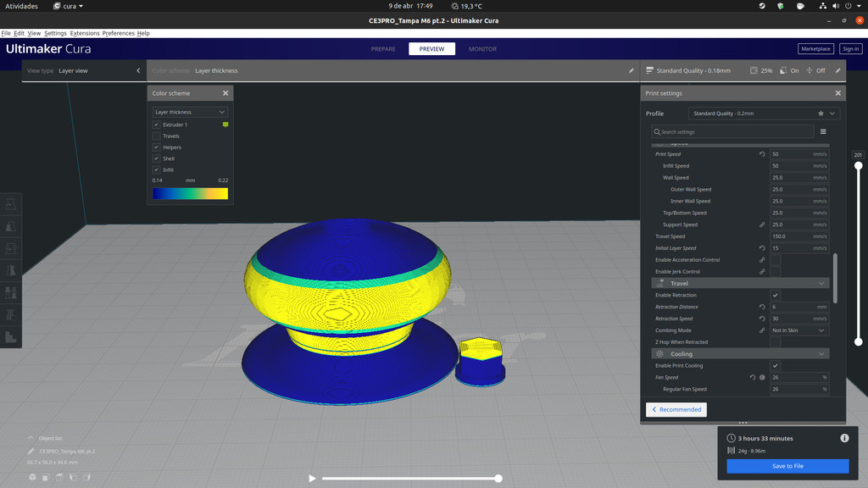The image size is (868, 488).
Task: Enable the Travels checkbox
Action: click(x=157, y=136)
